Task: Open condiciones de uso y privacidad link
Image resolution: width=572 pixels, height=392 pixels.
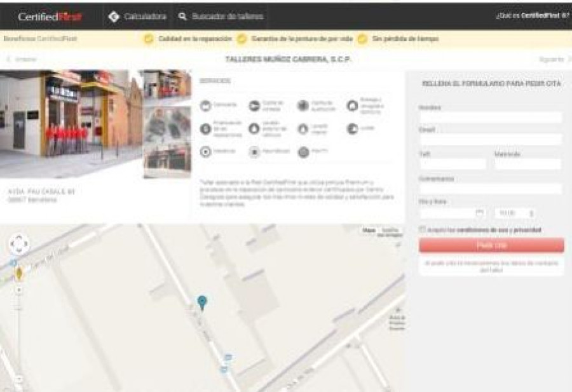Action: point(499,230)
